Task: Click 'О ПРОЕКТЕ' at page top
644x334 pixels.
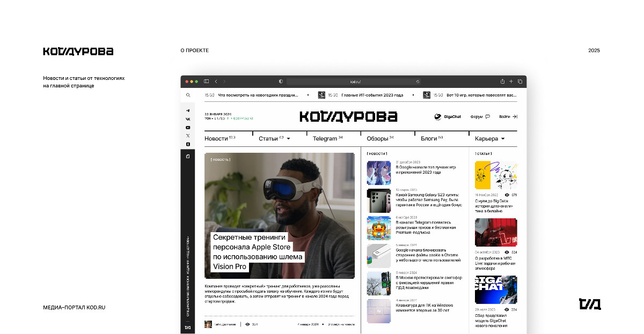Action: pos(195,50)
